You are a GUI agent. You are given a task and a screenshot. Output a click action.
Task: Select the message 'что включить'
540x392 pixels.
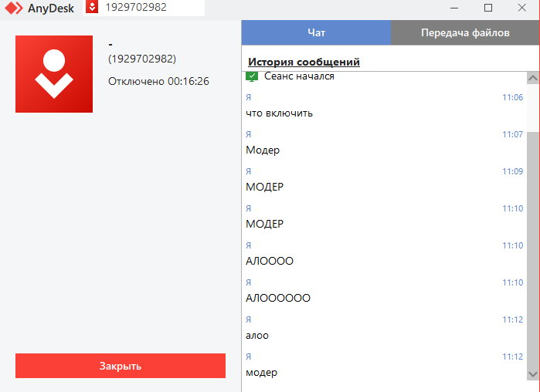tap(280, 113)
